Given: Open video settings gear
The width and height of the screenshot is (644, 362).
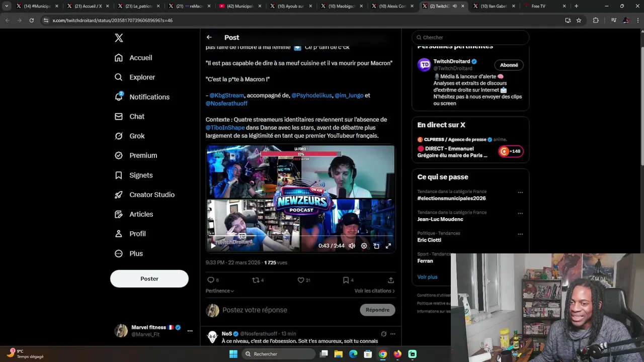Looking at the screenshot, I should (x=364, y=246).
